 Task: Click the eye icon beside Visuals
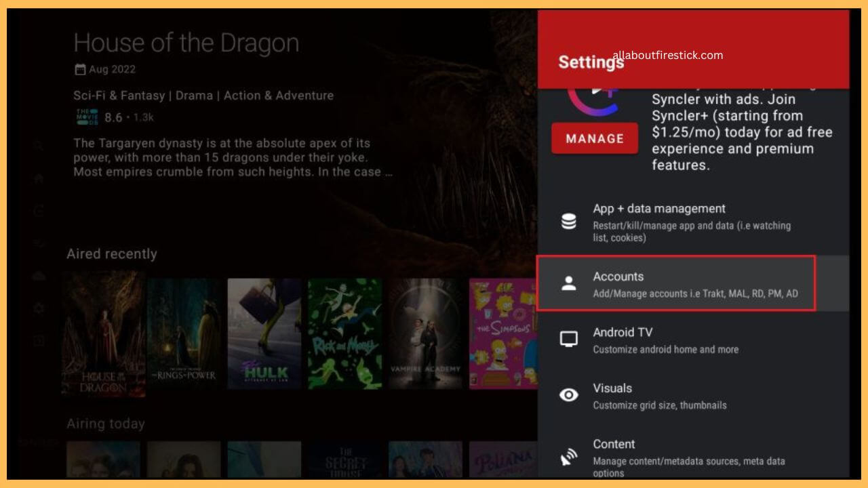coord(569,394)
